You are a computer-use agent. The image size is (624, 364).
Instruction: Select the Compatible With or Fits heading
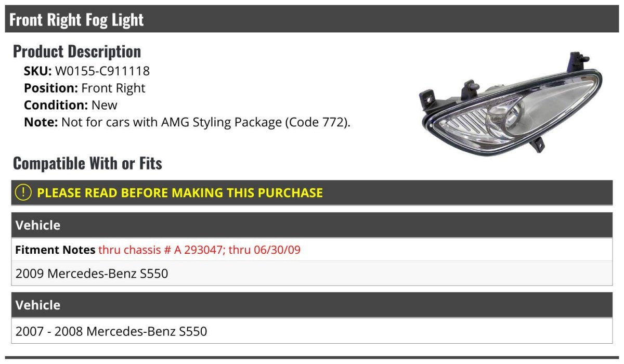87,163
